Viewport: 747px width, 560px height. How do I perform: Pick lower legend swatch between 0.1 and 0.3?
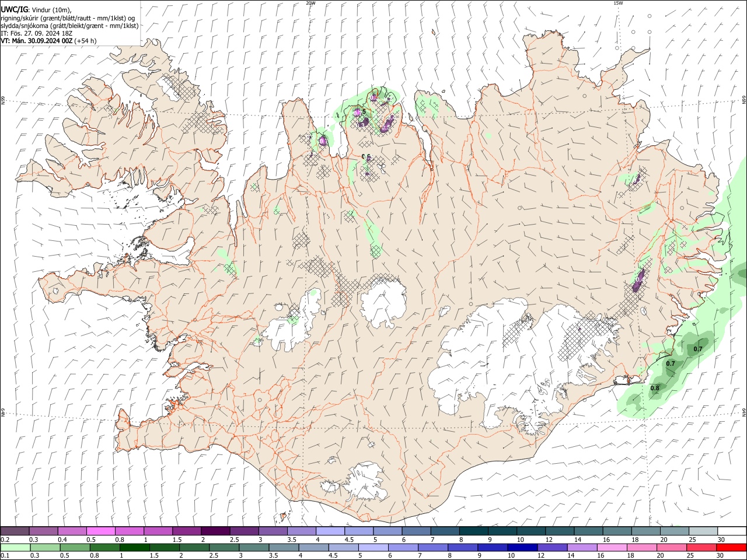click(15, 547)
